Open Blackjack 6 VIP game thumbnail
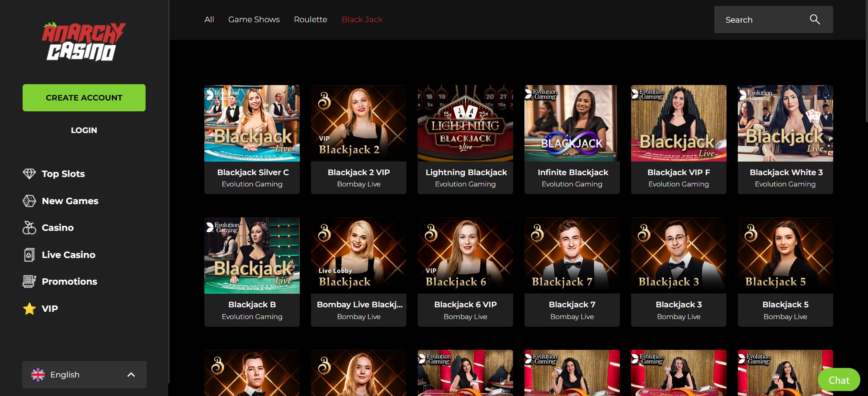This screenshot has width=868, height=396. point(465,256)
